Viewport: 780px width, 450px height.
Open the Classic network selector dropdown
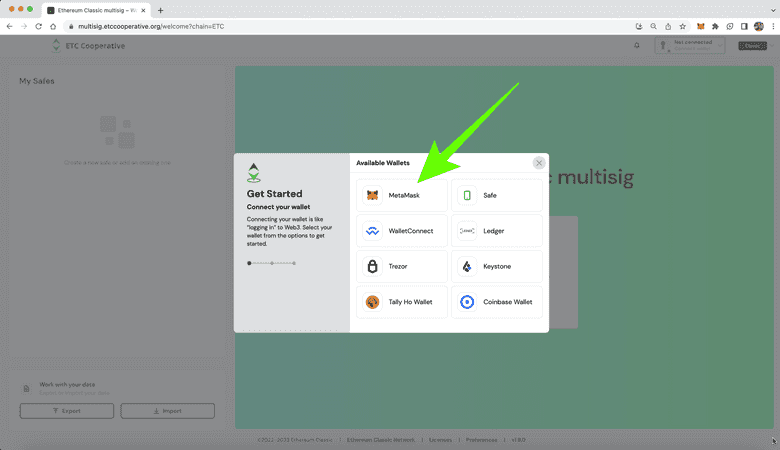pyautogui.click(x=752, y=46)
